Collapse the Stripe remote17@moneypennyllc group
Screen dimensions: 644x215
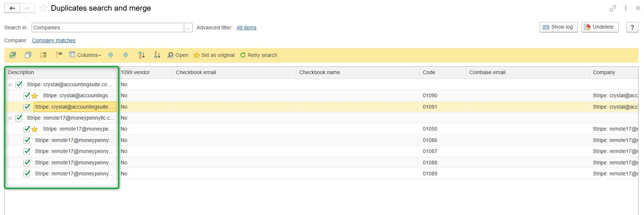coord(10,118)
